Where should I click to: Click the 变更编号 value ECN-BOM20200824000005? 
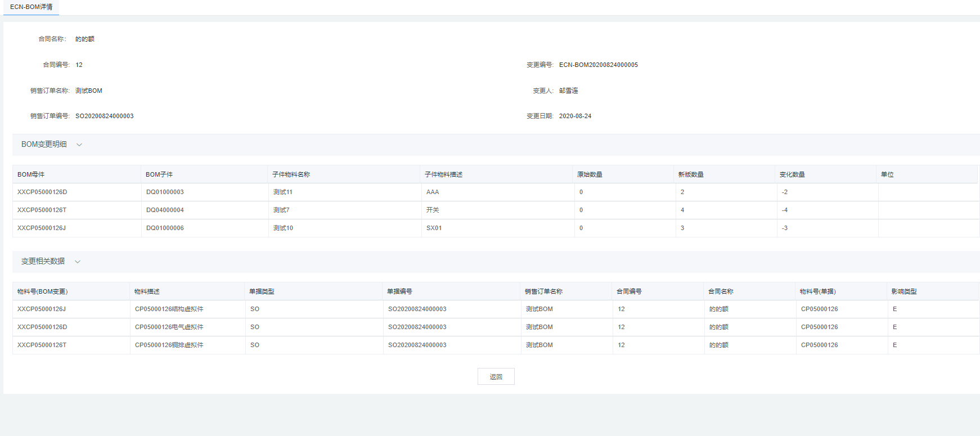(598, 65)
